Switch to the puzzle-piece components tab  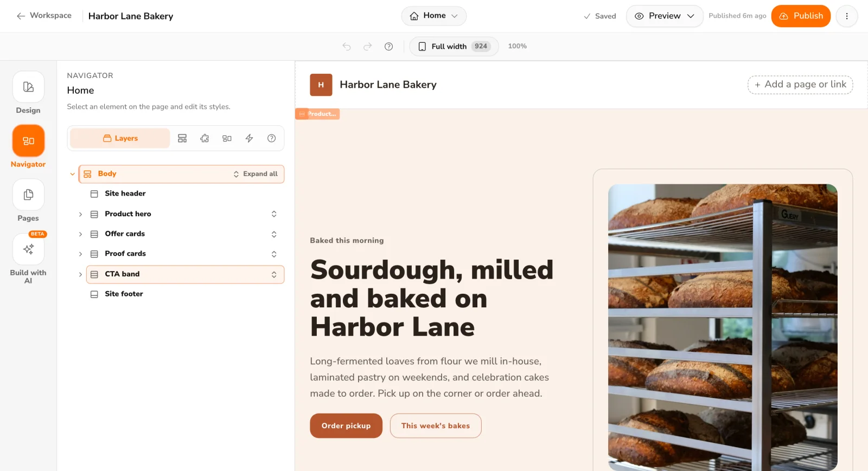[205, 138]
